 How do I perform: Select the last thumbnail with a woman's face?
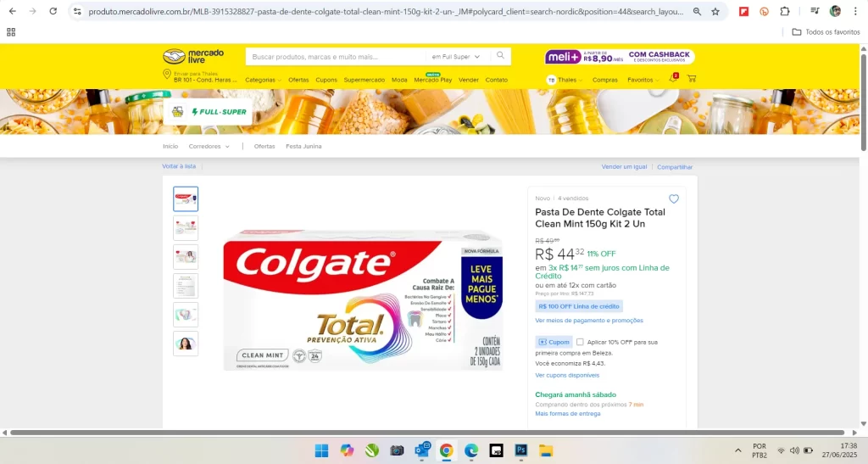[x=186, y=344]
